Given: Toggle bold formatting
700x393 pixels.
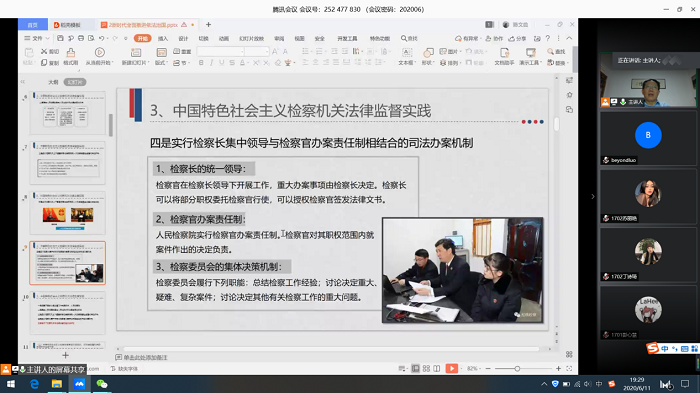Looking at the screenshot, I should [201, 63].
